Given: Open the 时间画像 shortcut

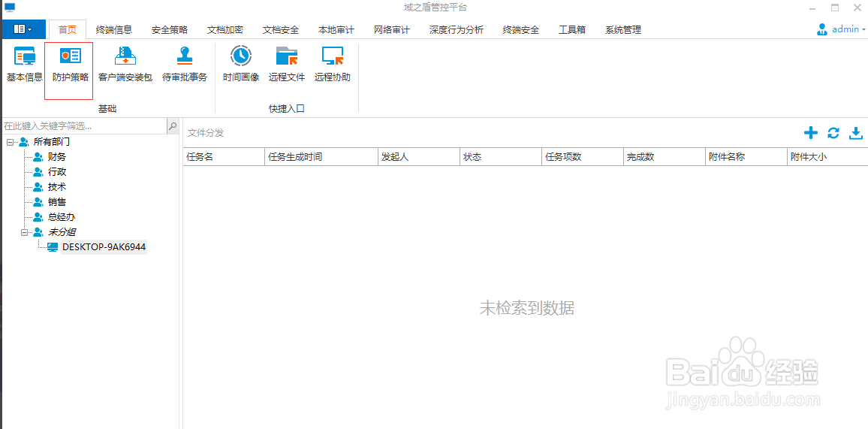Looking at the screenshot, I should click(x=241, y=65).
